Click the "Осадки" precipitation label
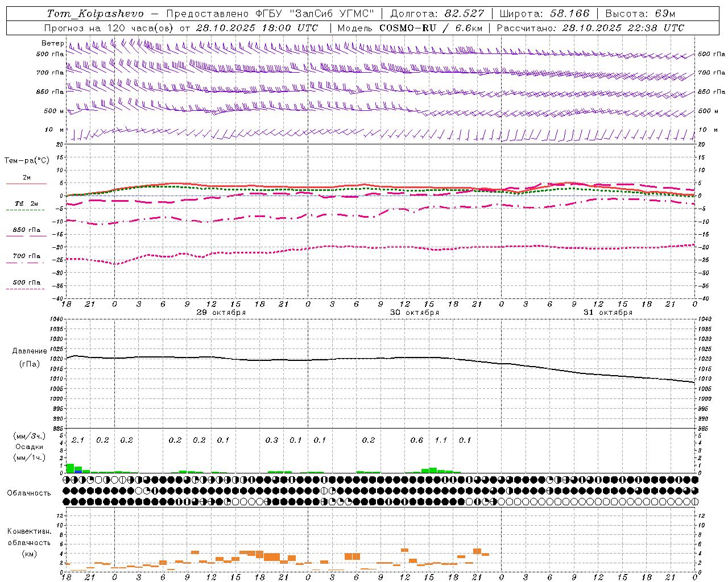728x582 pixels. click(x=30, y=447)
